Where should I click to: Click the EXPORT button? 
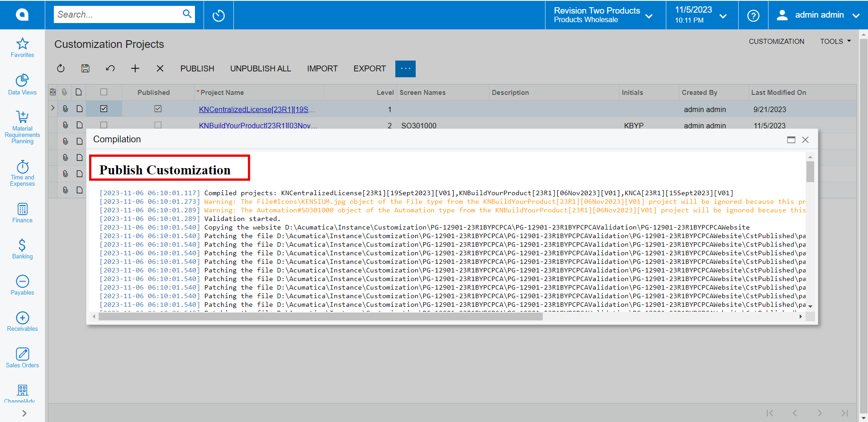point(370,69)
